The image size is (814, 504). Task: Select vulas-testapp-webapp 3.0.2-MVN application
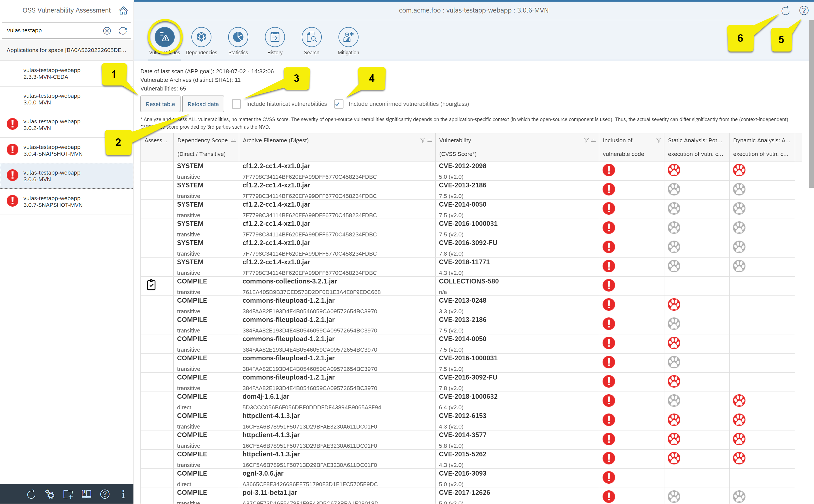[52, 124]
